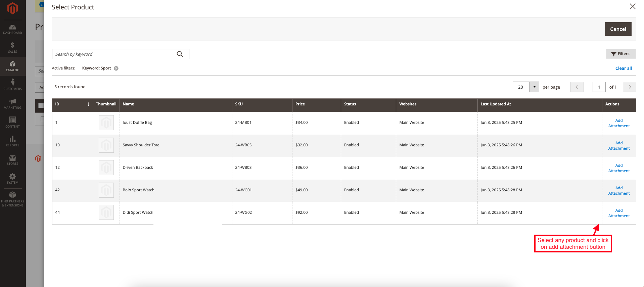The image size is (644, 287).
Task: Sort by the Price column header
Action: [x=317, y=104]
